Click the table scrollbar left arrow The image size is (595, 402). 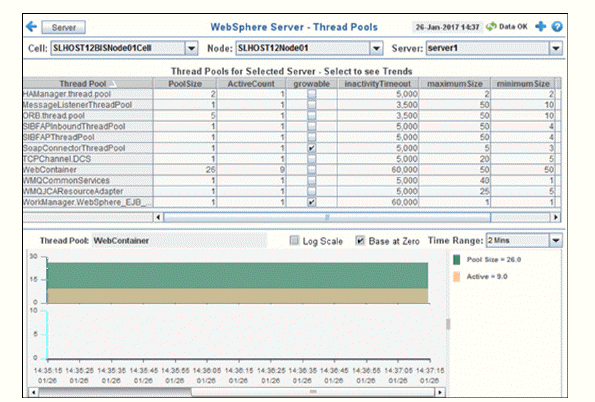click(x=158, y=217)
